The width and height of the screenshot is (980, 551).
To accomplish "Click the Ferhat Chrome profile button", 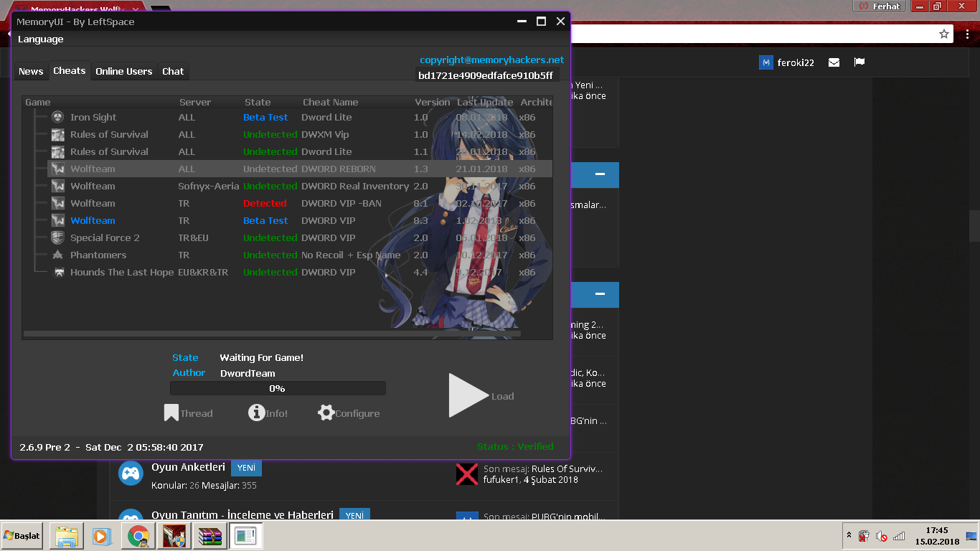I will pyautogui.click(x=880, y=6).
